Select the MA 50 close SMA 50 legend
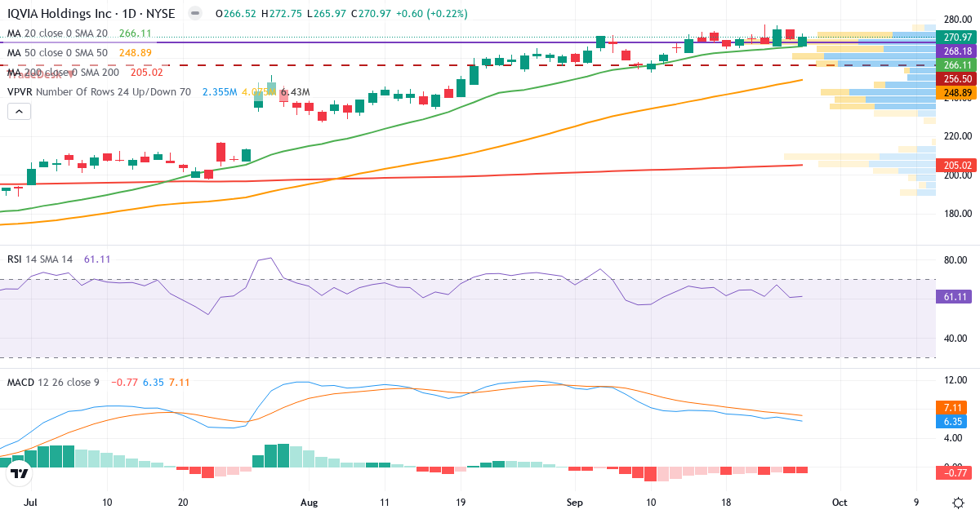Screen dimensions: 980x514 57,53
